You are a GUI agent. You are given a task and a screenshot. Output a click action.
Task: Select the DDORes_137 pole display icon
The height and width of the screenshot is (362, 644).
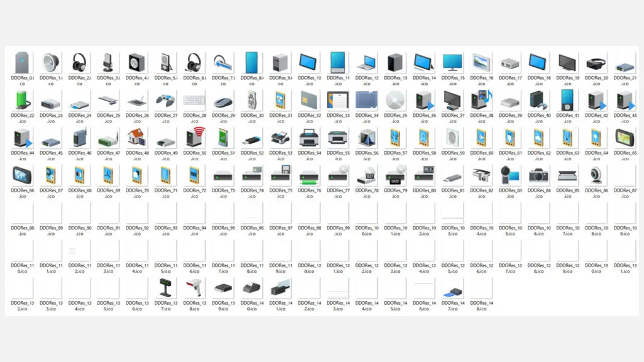(x=165, y=288)
